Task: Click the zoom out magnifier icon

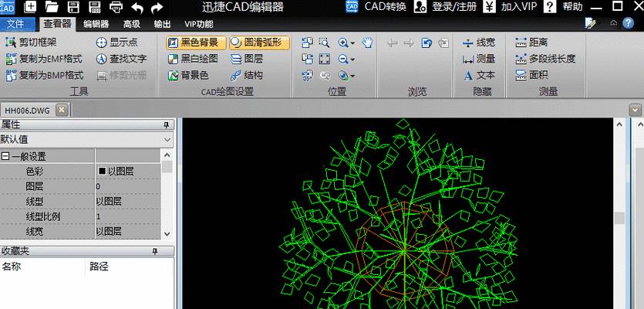Action: click(x=343, y=59)
